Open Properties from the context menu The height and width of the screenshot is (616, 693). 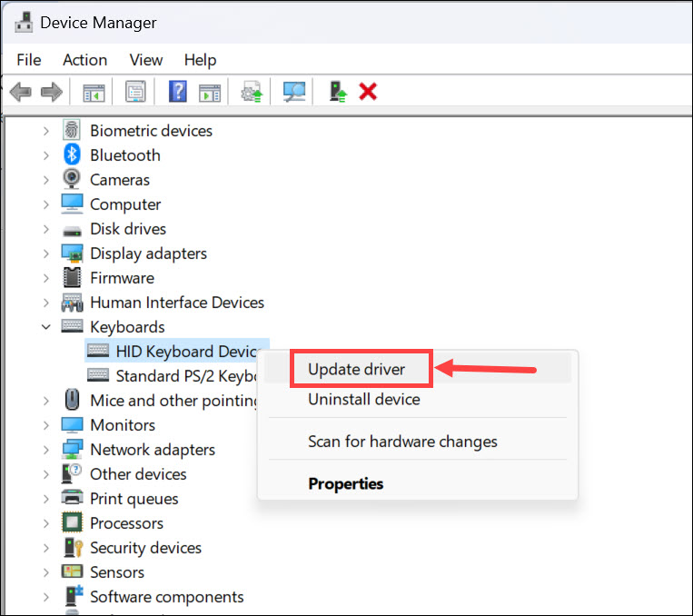tap(345, 483)
